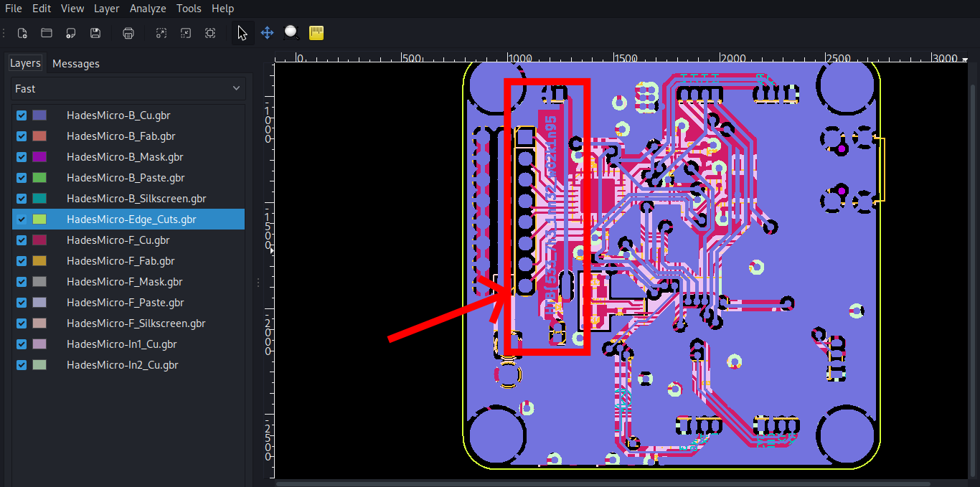Click the New project toolbar icon
Screen dimensions: 980x487
click(x=22, y=33)
